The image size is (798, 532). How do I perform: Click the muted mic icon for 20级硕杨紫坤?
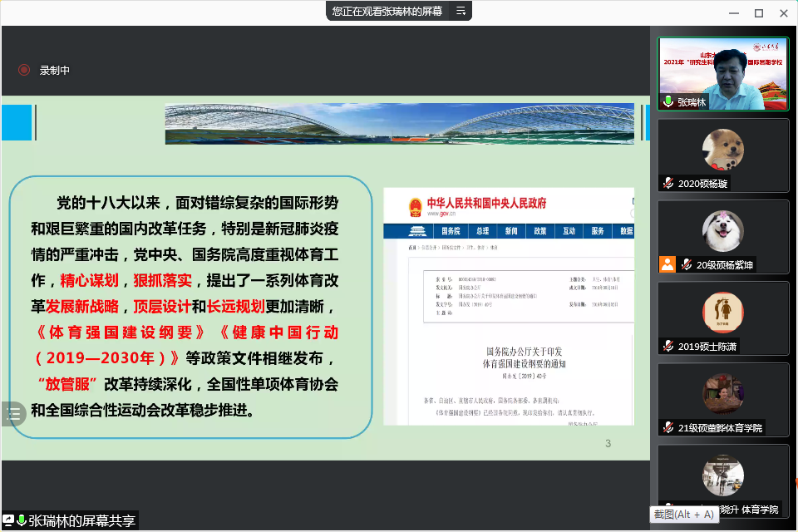pyautogui.click(x=687, y=265)
